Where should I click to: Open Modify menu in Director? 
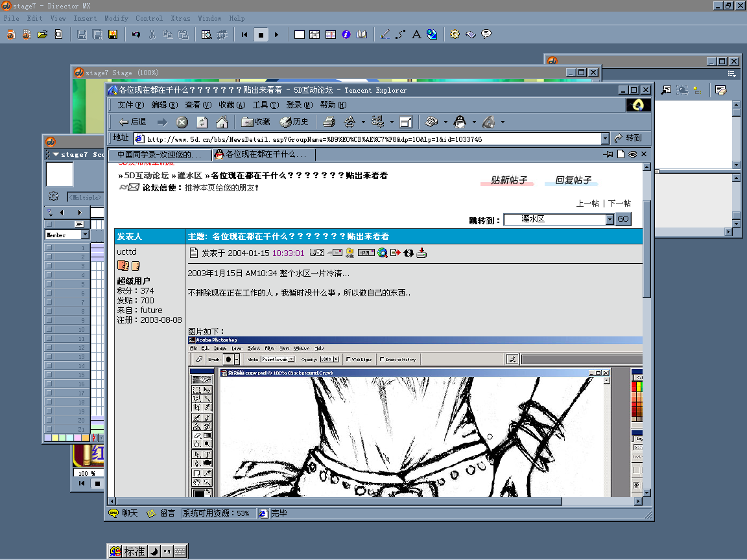click(x=116, y=18)
